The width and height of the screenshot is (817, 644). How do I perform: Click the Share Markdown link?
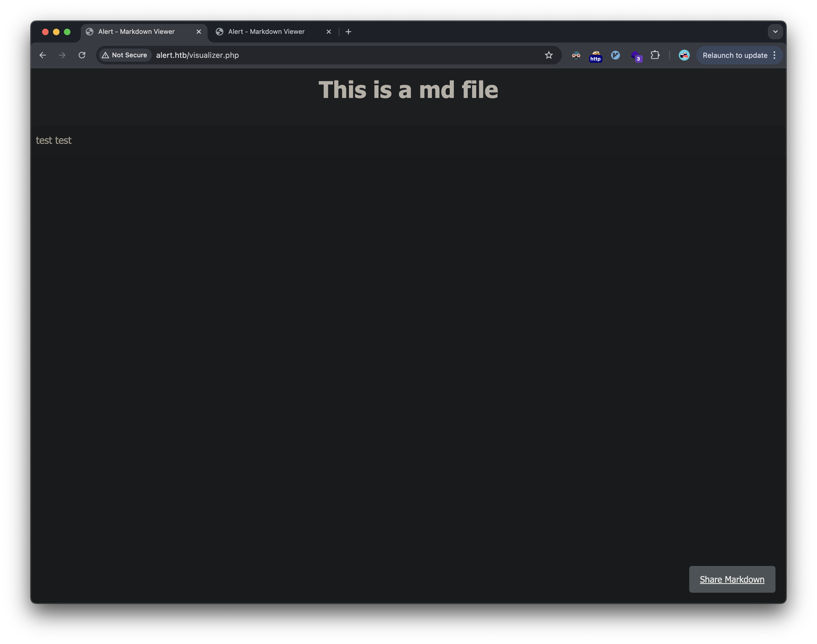coord(732,579)
